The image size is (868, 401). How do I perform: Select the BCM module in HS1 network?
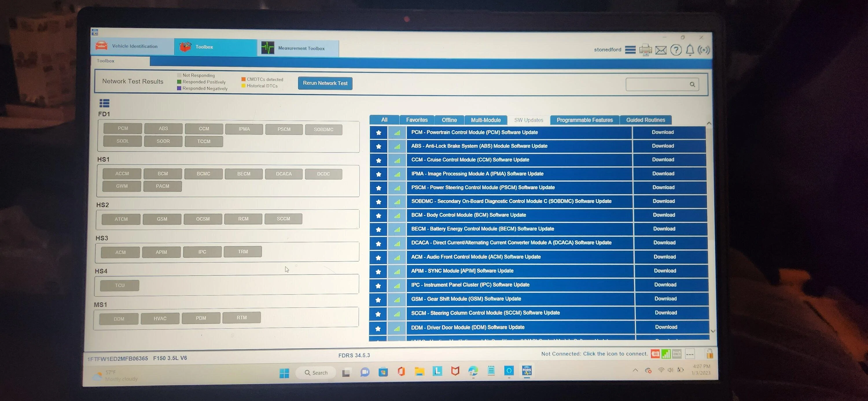163,174
